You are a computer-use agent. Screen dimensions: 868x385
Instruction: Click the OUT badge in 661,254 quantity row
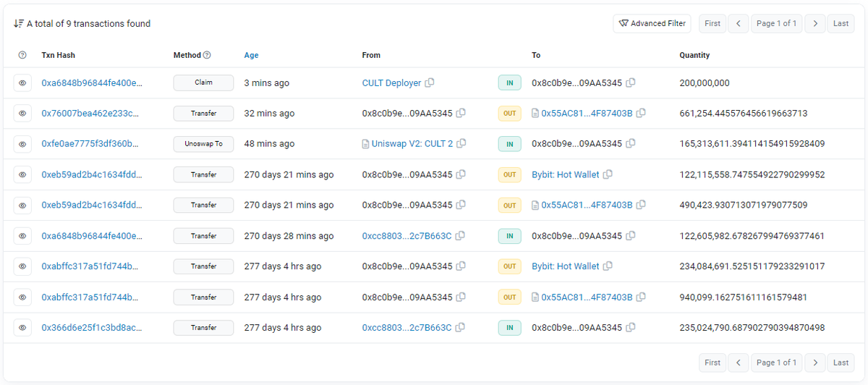(509, 114)
